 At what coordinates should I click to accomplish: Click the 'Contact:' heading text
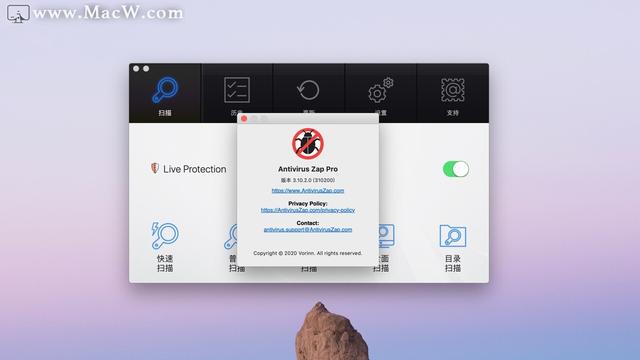308,223
